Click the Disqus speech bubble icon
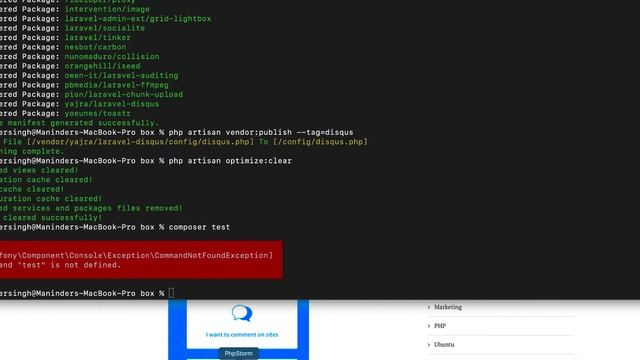The image size is (640, 360). [x=242, y=313]
